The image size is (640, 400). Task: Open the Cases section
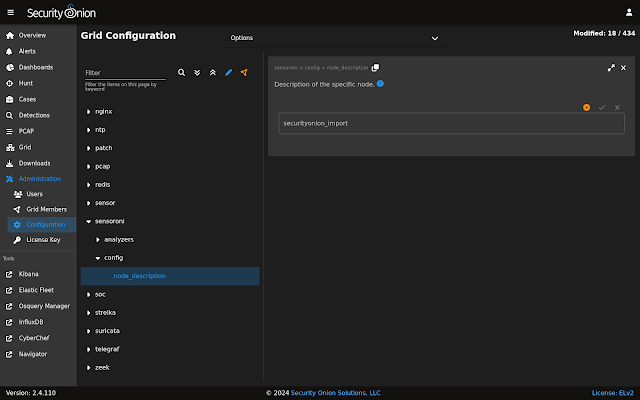pyautogui.click(x=38, y=99)
